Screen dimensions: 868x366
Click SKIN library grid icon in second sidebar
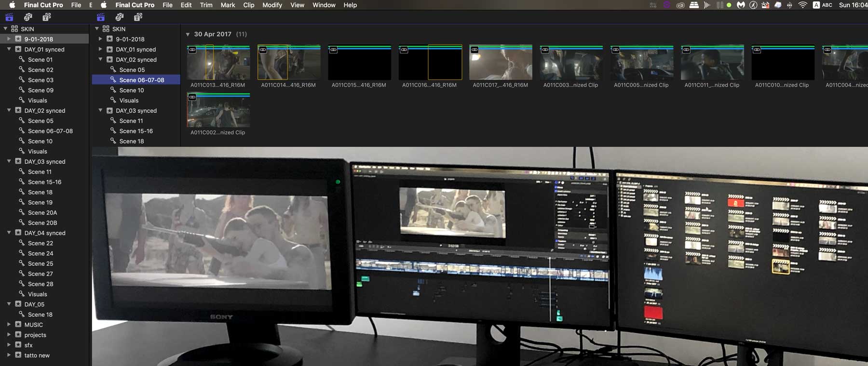(x=106, y=29)
